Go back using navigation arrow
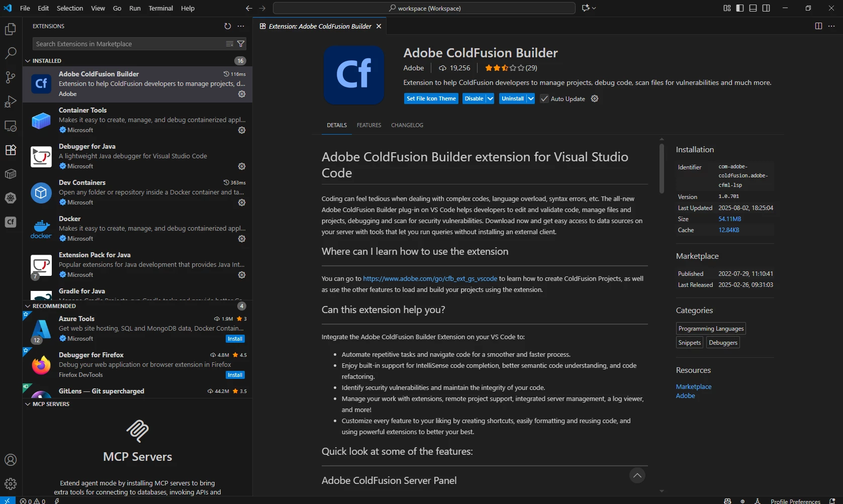Screen dimensions: 843x504 click(249, 8)
